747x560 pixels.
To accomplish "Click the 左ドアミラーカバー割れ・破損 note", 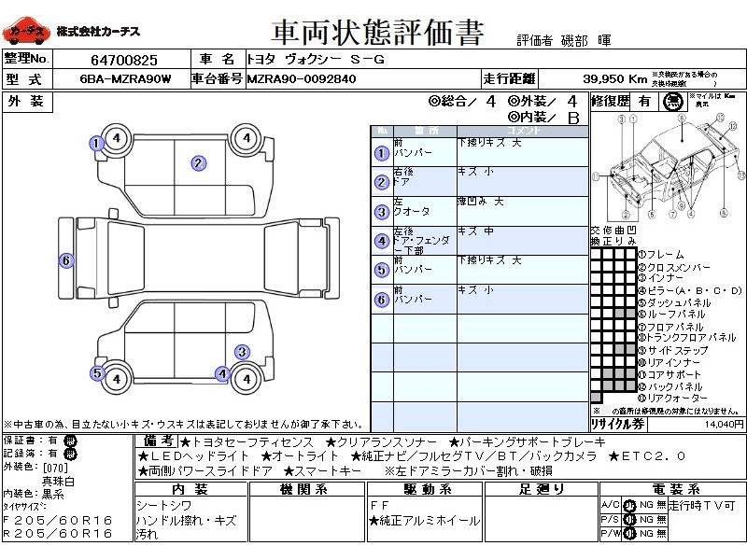I will click(469, 471).
